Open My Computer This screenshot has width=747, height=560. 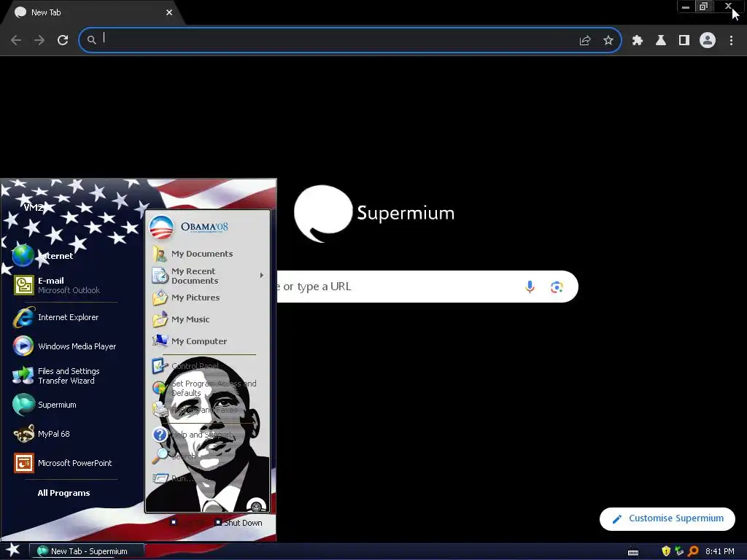click(190, 341)
